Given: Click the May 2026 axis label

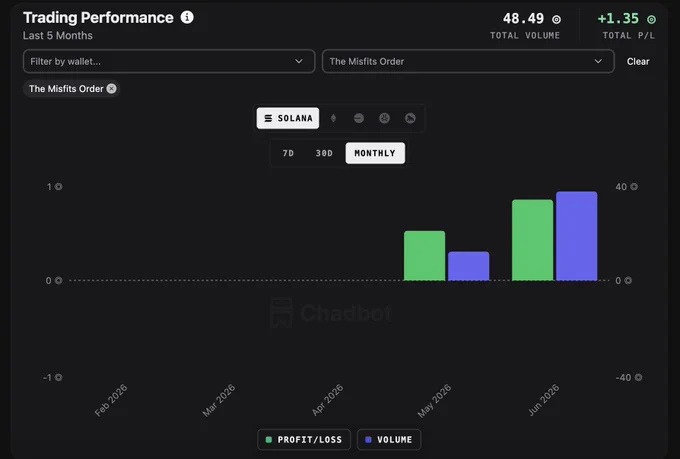Looking at the screenshot, I should point(435,401).
